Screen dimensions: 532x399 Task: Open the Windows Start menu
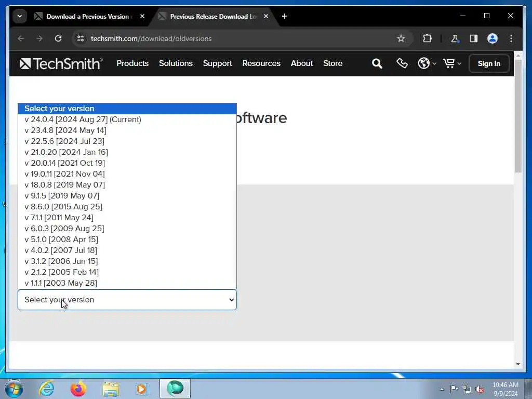14,389
